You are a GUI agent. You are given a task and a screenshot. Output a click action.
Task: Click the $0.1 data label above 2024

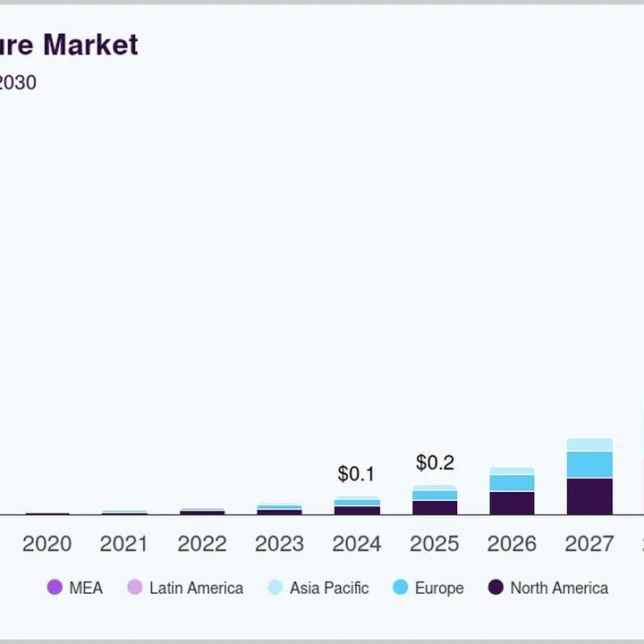356,474
